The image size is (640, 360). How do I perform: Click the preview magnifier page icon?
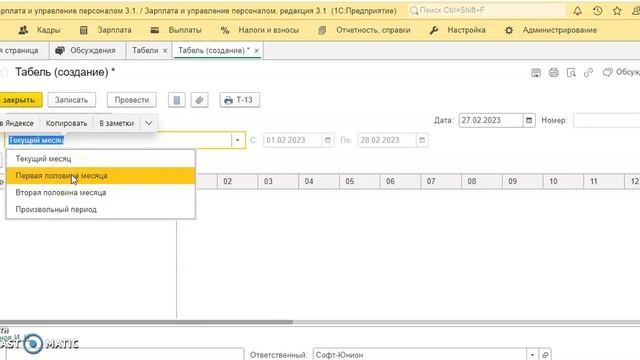click(571, 73)
